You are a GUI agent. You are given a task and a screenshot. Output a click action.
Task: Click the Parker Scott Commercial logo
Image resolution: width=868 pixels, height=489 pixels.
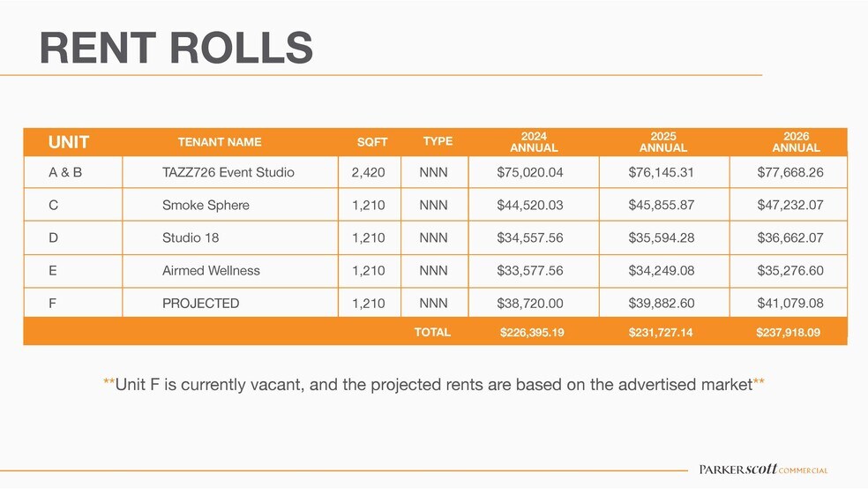[x=763, y=470]
